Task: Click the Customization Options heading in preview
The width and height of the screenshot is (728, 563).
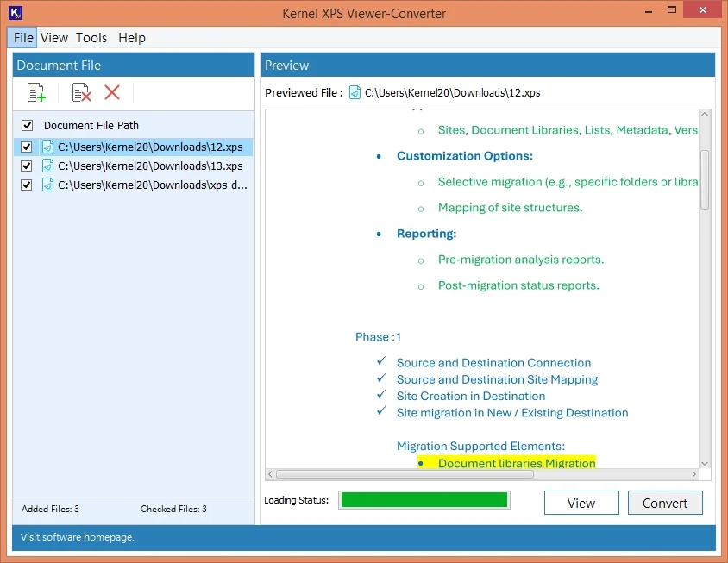Action: coord(465,156)
